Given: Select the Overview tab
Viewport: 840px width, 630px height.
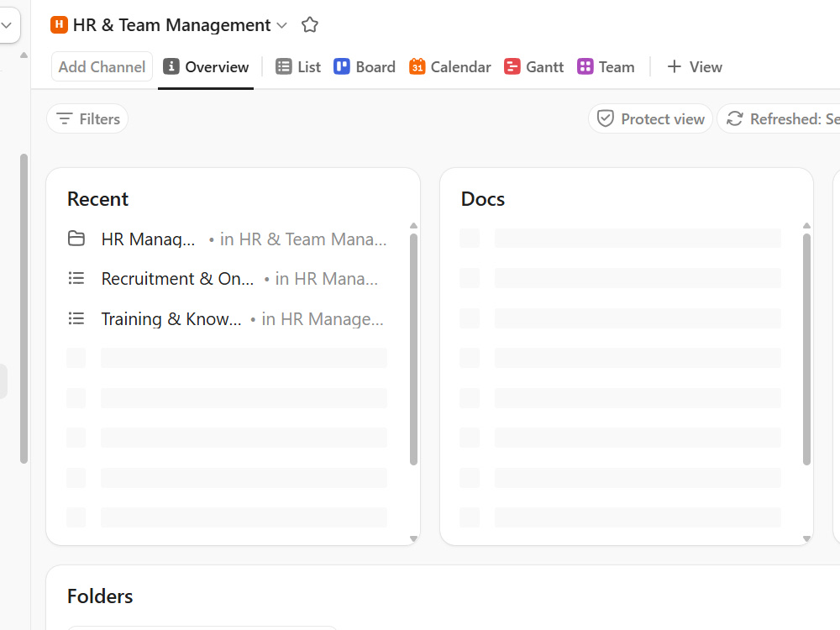Looking at the screenshot, I should pyautogui.click(x=207, y=67).
